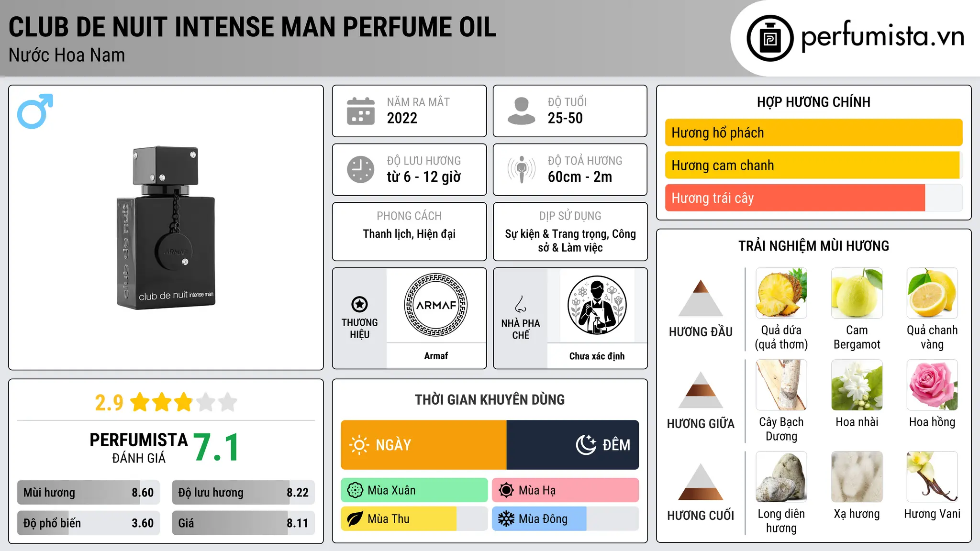Click the title Club de Nuit Intense Man Perfume Oil

252,27
